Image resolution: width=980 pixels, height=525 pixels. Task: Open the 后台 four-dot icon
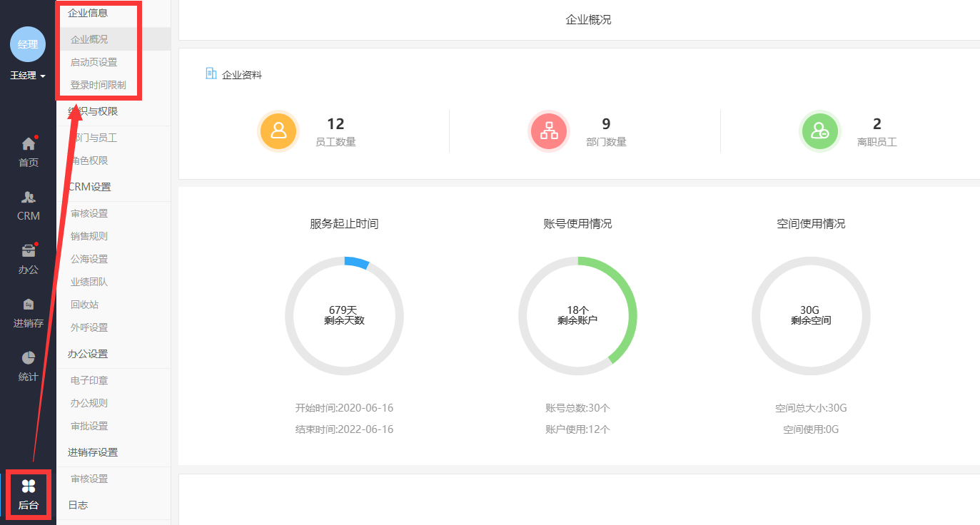28,486
